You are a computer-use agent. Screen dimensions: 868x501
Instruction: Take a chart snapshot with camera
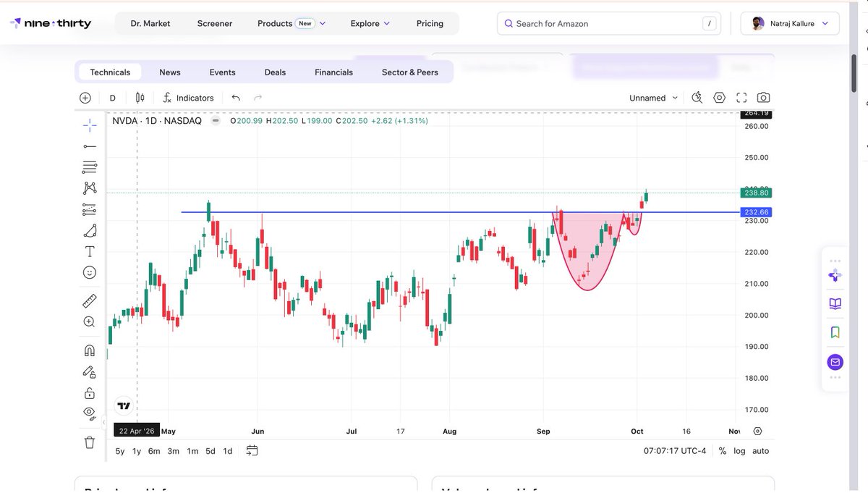coord(763,98)
